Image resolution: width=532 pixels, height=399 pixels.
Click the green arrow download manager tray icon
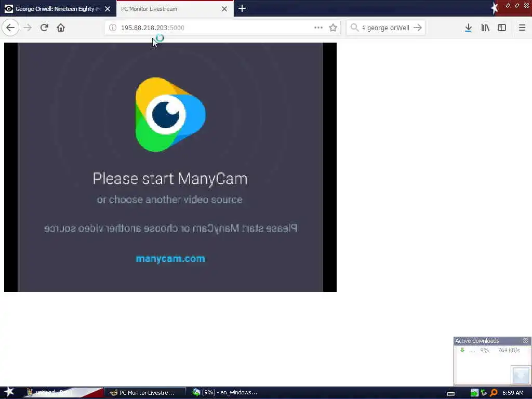(x=474, y=393)
